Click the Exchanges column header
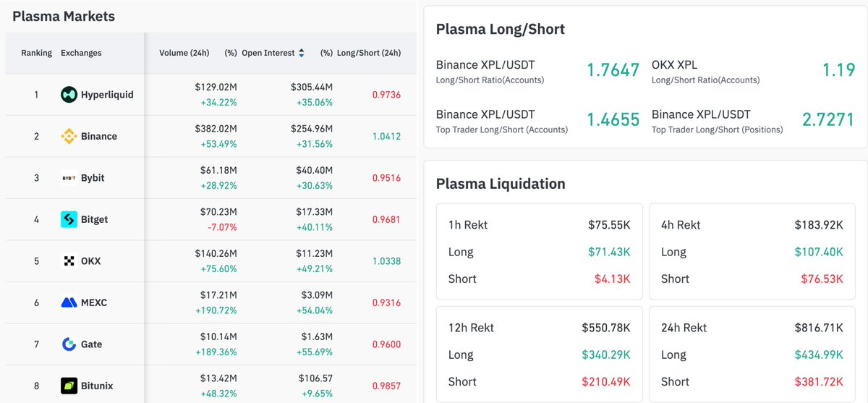 coord(81,53)
